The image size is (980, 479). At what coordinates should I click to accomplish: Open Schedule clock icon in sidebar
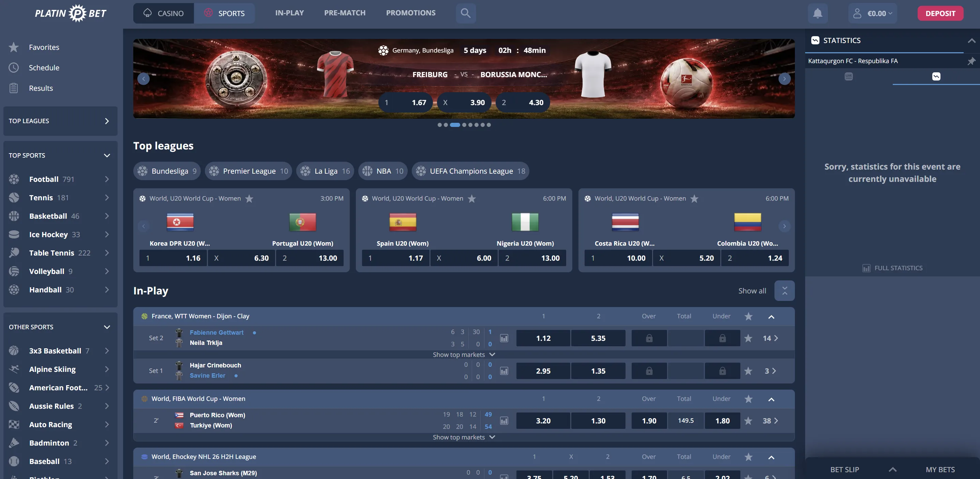14,68
